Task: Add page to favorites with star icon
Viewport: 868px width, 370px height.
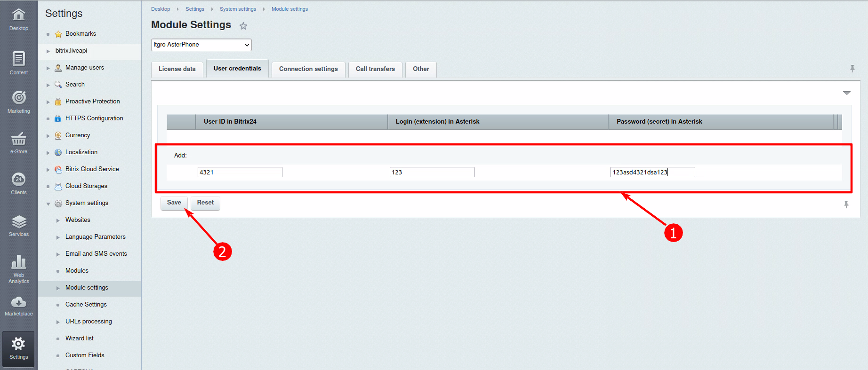Action: 243,26
